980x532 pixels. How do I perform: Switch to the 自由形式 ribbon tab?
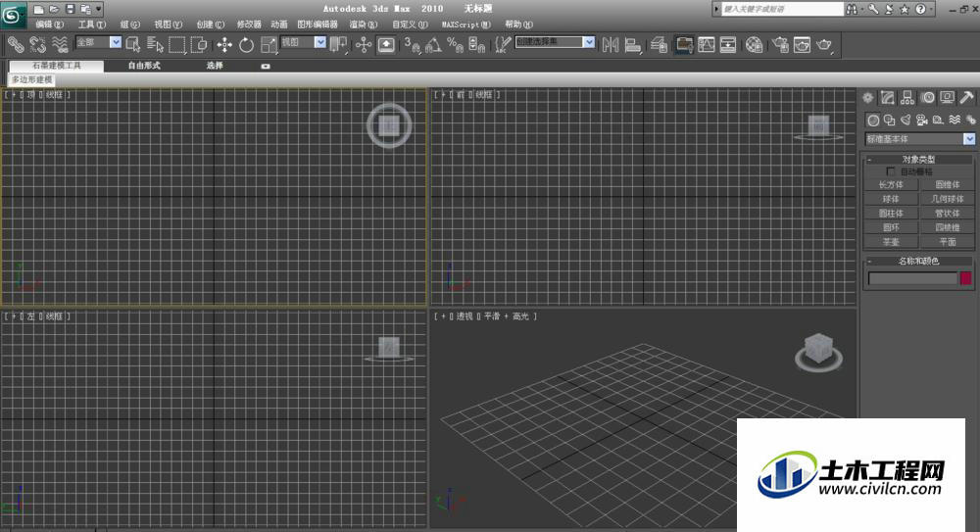pyautogui.click(x=144, y=66)
